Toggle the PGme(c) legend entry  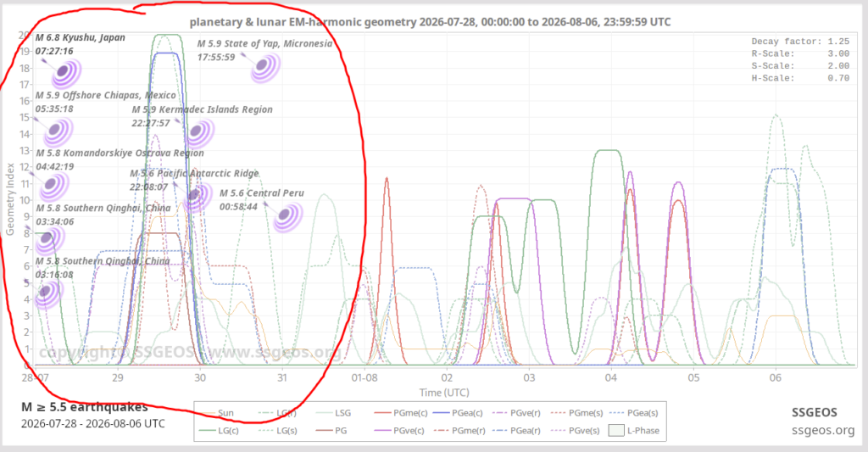(x=401, y=413)
